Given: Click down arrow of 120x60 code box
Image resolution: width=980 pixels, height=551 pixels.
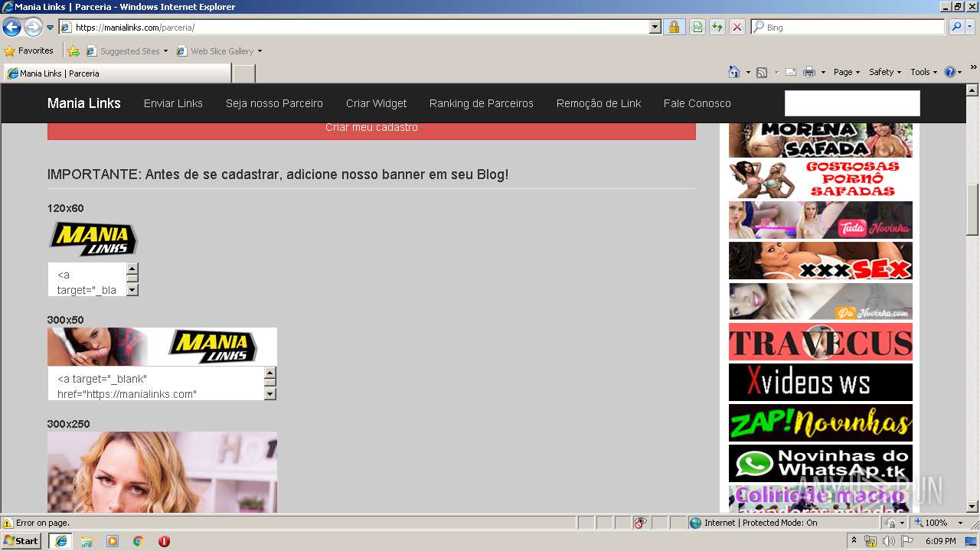Looking at the screenshot, I should coord(132,290).
